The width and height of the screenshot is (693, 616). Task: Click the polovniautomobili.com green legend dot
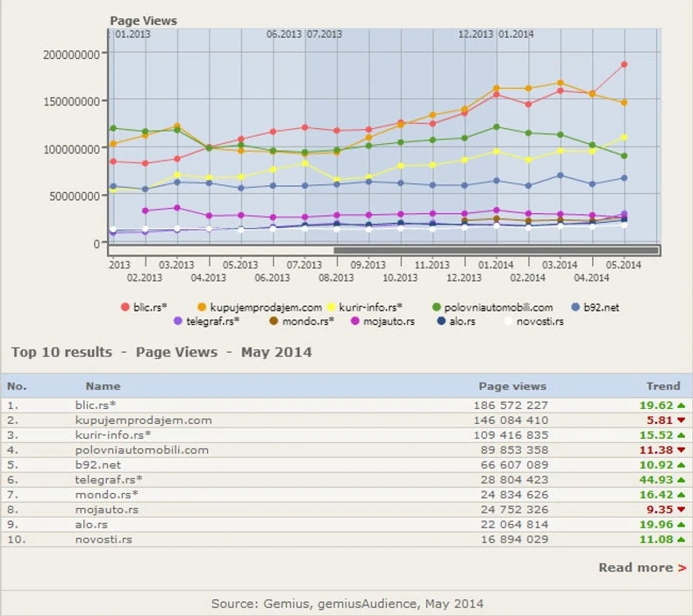[437, 307]
